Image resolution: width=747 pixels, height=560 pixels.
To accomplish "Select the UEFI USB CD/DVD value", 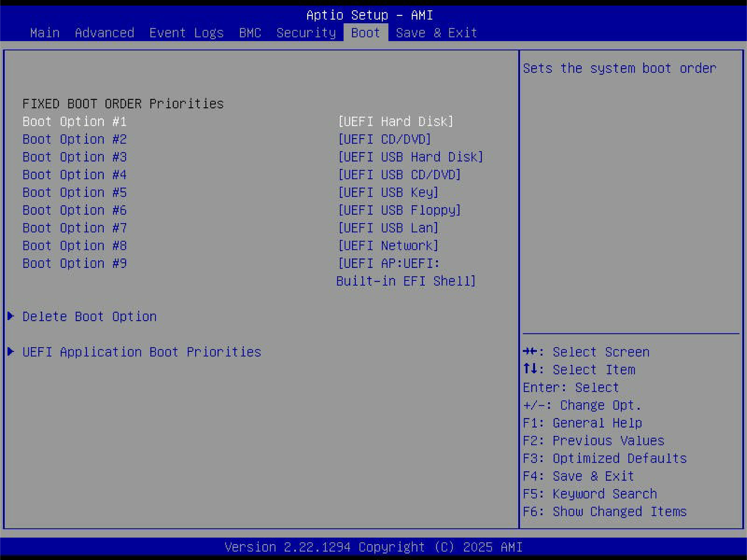I will point(399,174).
